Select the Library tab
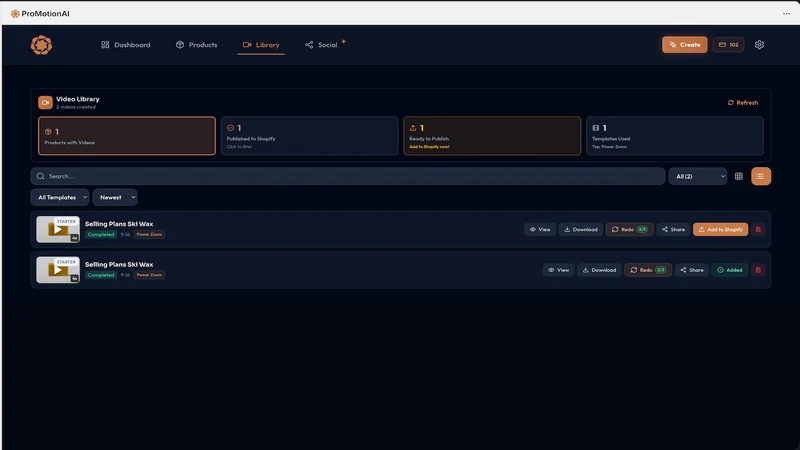The width and height of the screenshot is (800, 450). [x=261, y=45]
